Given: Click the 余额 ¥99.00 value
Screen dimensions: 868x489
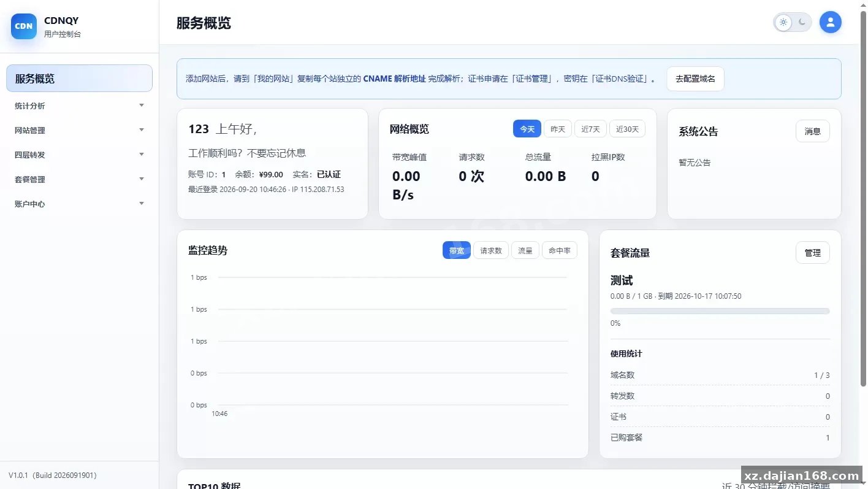Looking at the screenshot, I should [x=271, y=174].
